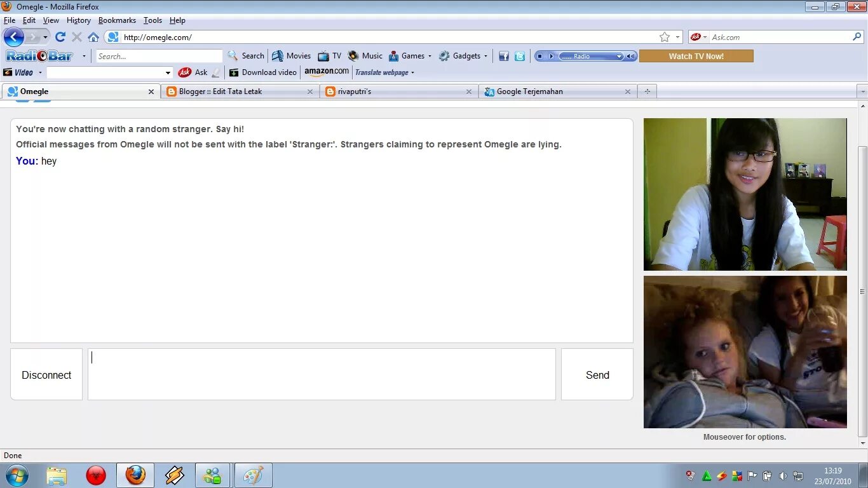Click the Firefox taskbar button

coord(135,475)
